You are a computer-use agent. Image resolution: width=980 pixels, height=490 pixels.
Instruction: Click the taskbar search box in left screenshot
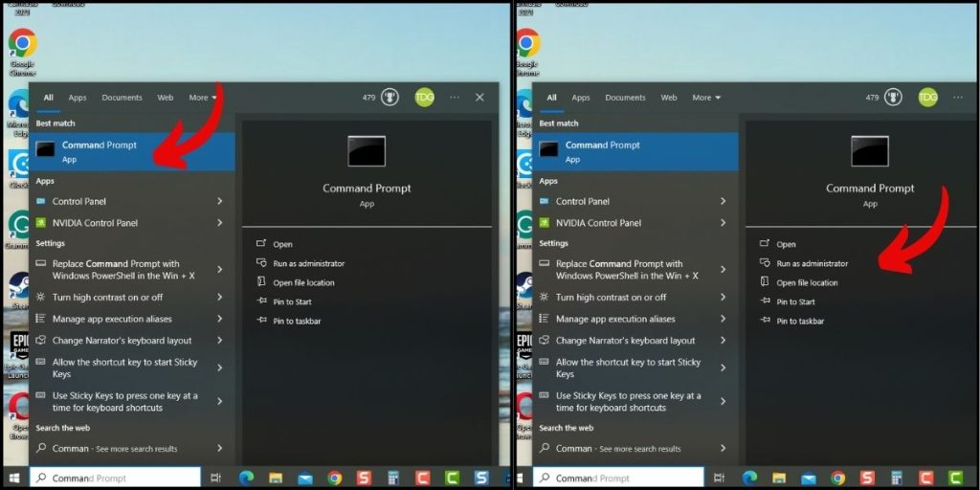click(116, 479)
